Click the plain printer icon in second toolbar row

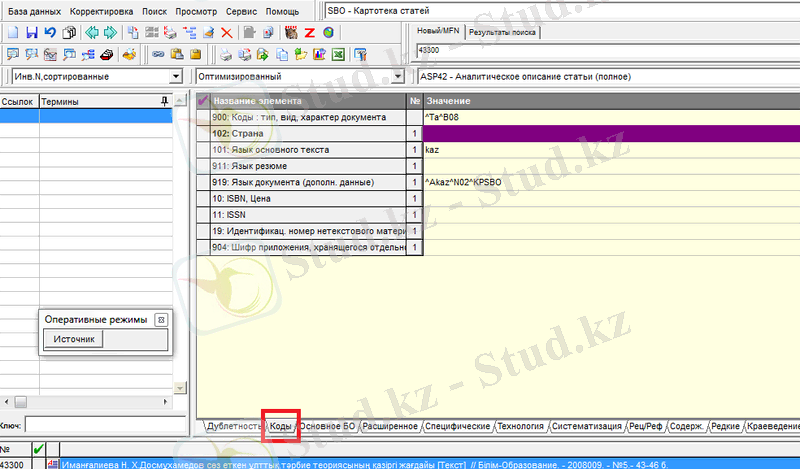click(x=226, y=55)
